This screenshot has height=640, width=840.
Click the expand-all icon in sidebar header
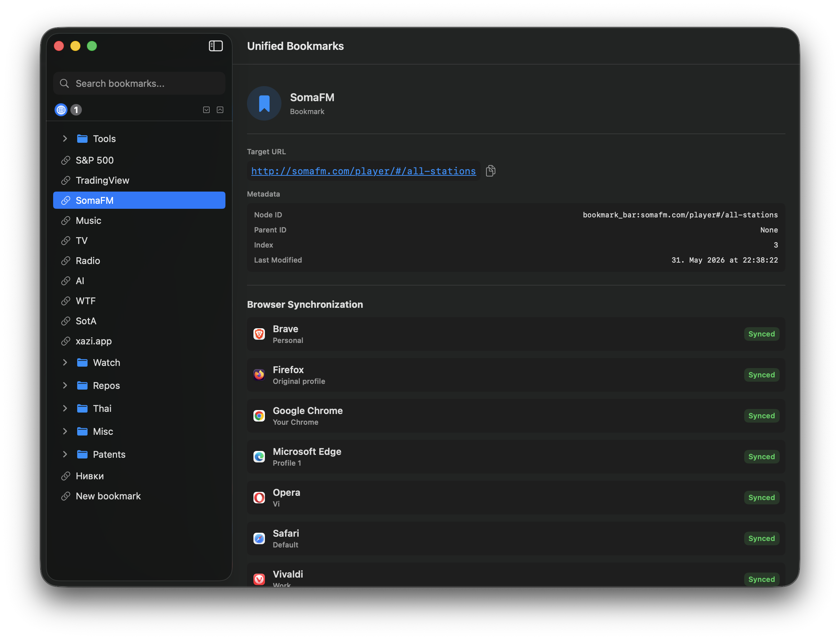tap(206, 110)
